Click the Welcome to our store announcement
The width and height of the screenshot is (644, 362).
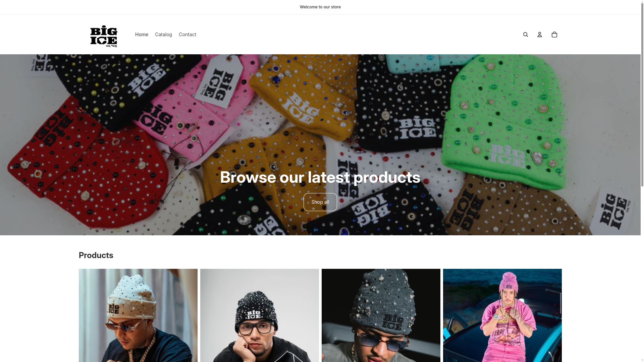pos(320,7)
